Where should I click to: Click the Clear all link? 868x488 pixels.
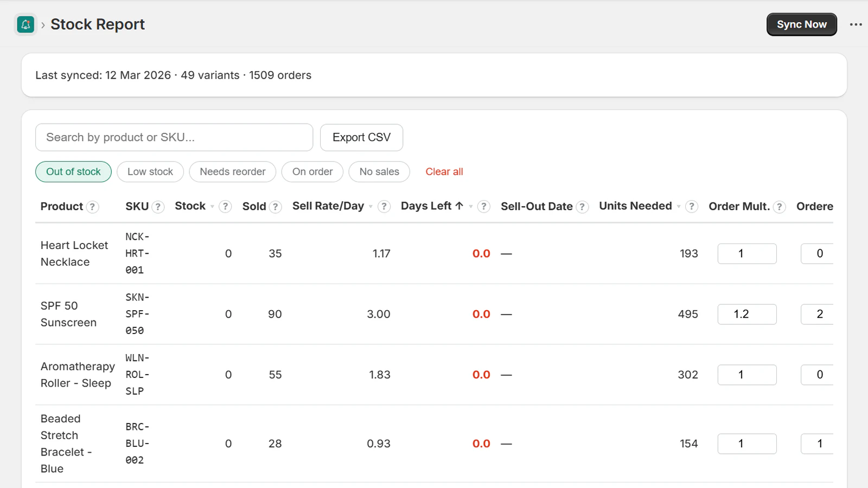444,172
